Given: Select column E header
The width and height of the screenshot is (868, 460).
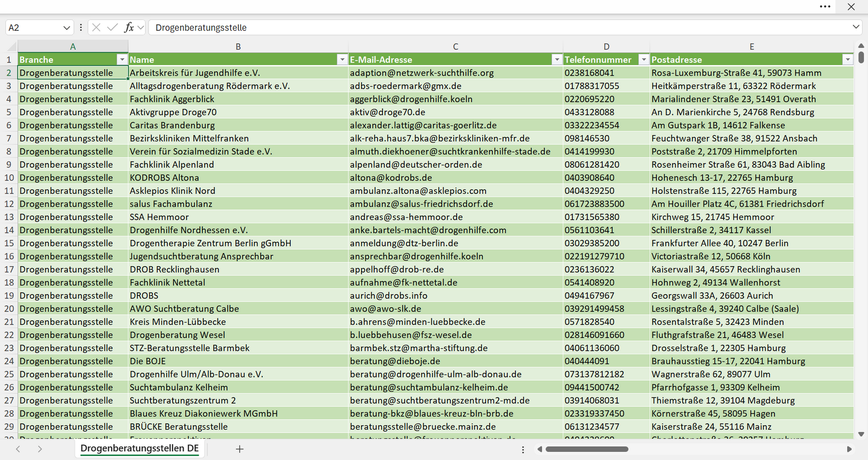Looking at the screenshot, I should click(751, 46).
